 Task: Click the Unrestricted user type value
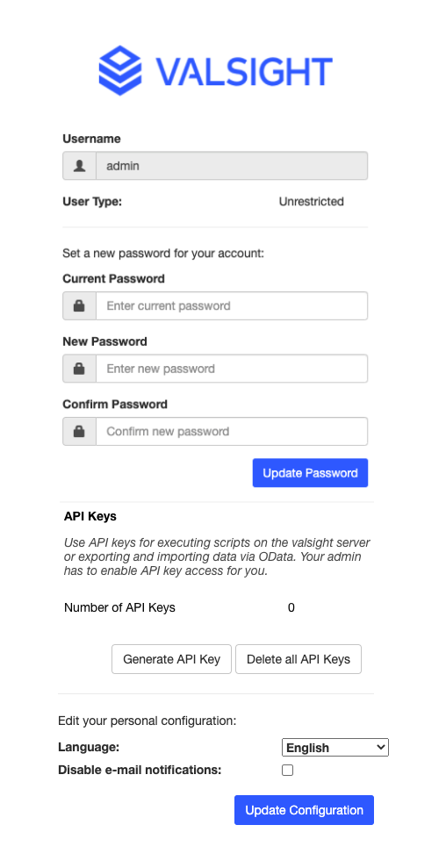pyautogui.click(x=312, y=202)
